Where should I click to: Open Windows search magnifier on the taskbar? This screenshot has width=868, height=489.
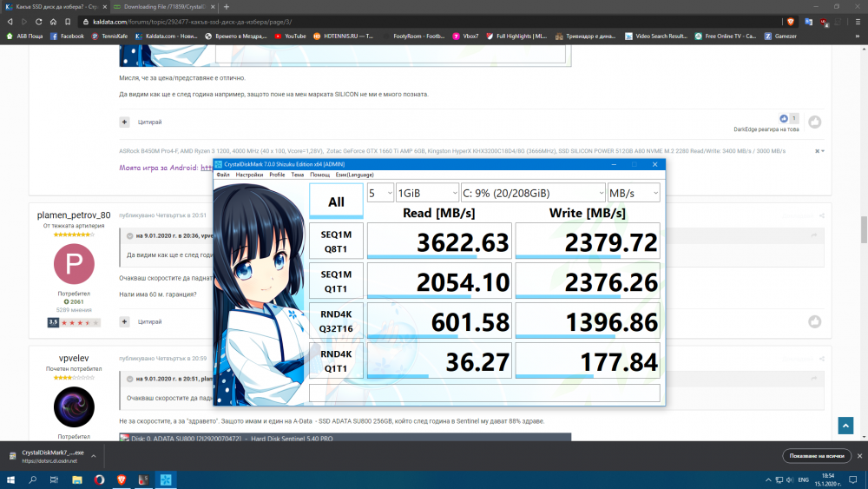33,479
